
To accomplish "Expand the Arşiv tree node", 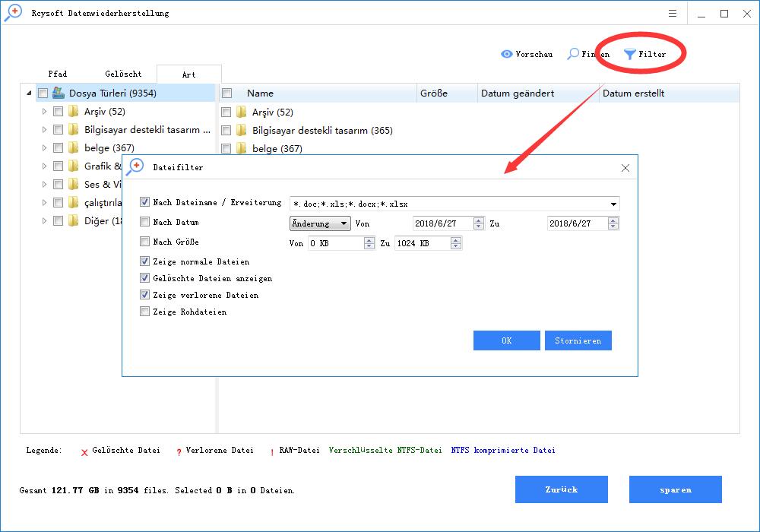I will 44,112.
